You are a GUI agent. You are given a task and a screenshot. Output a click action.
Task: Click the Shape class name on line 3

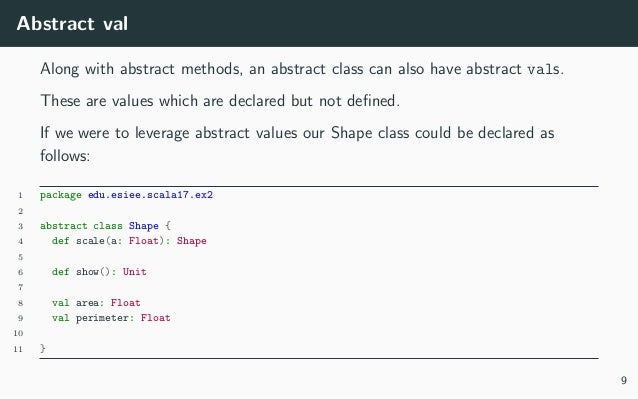click(x=144, y=226)
